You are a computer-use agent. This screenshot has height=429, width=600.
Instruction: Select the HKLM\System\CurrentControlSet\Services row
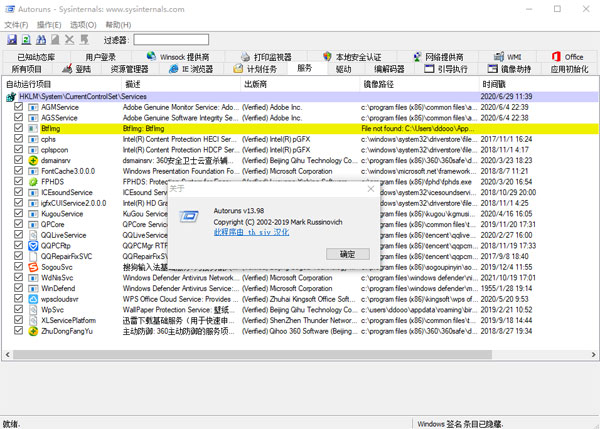(x=302, y=97)
